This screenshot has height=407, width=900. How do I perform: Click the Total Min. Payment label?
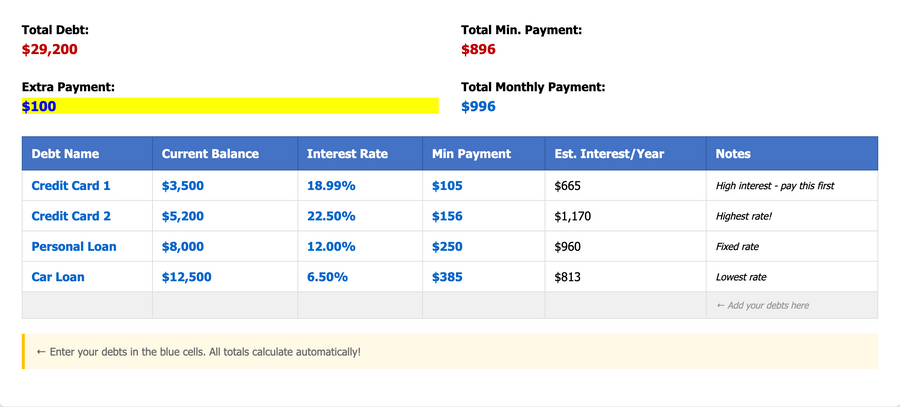pyautogui.click(x=522, y=30)
